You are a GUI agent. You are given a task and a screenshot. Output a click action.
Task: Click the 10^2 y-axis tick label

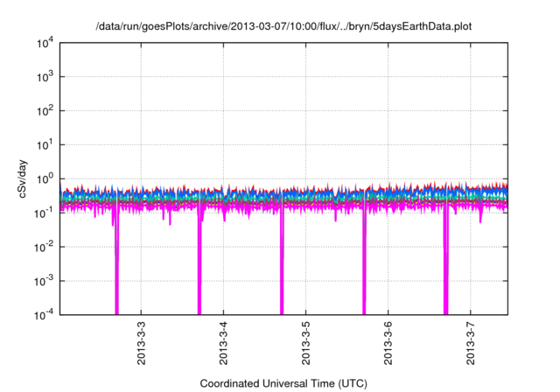45,110
